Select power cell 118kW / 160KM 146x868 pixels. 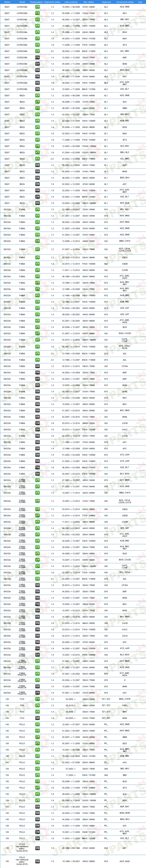pyautogui.click(x=88, y=203)
